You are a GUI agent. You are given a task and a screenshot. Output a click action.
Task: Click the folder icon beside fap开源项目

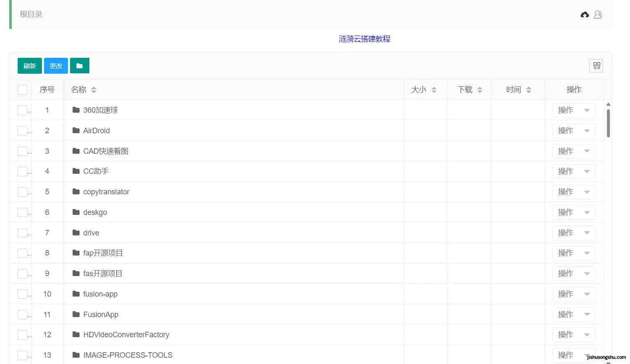(76, 253)
